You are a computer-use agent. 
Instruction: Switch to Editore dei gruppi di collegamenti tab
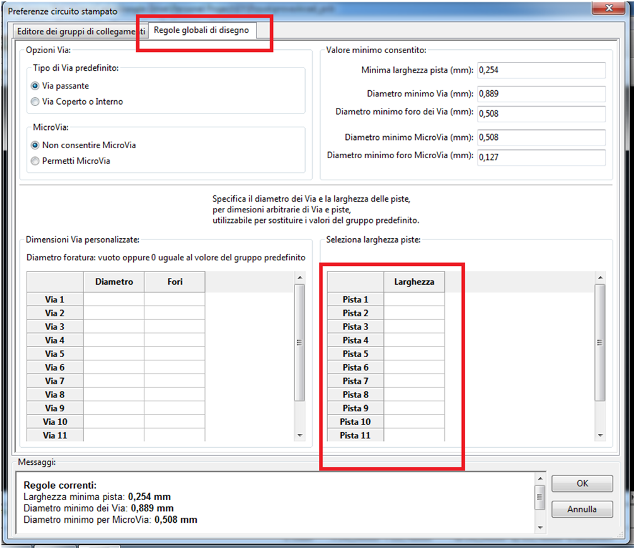pyautogui.click(x=80, y=32)
